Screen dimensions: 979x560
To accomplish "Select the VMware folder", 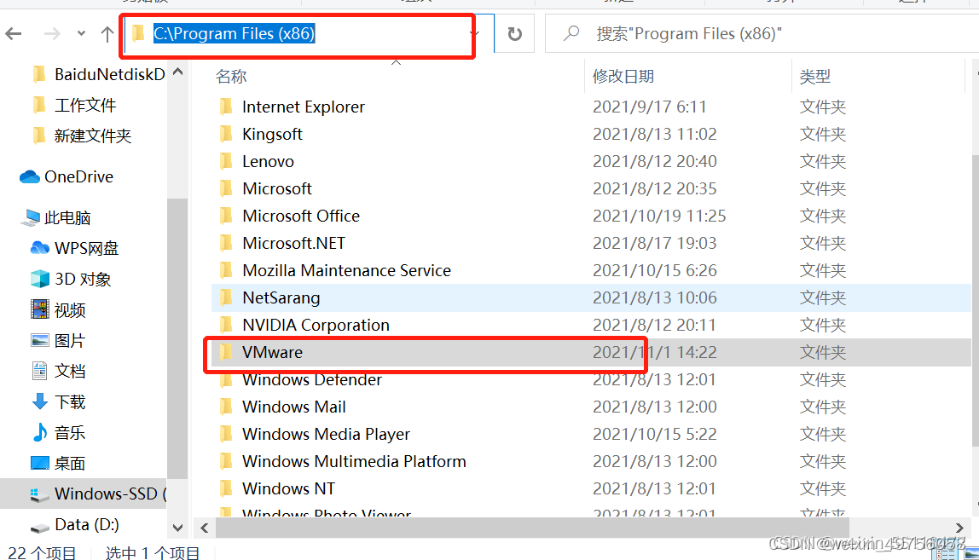I will click(591, 353).
